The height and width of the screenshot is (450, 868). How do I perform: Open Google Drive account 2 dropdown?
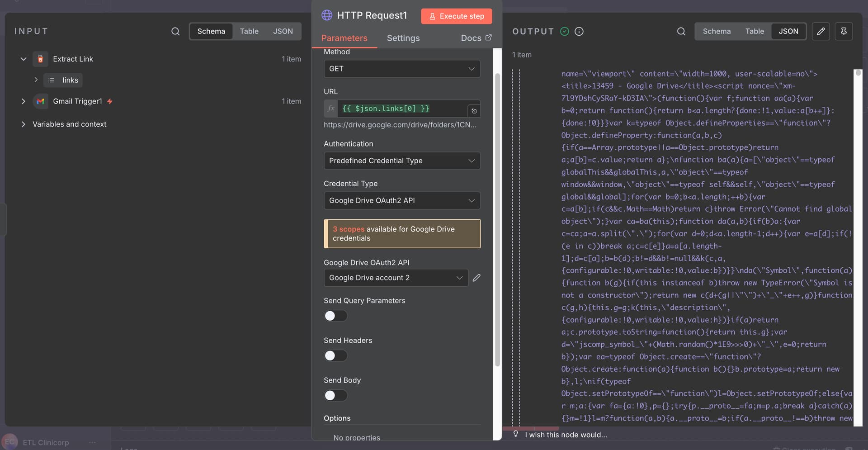(x=396, y=278)
